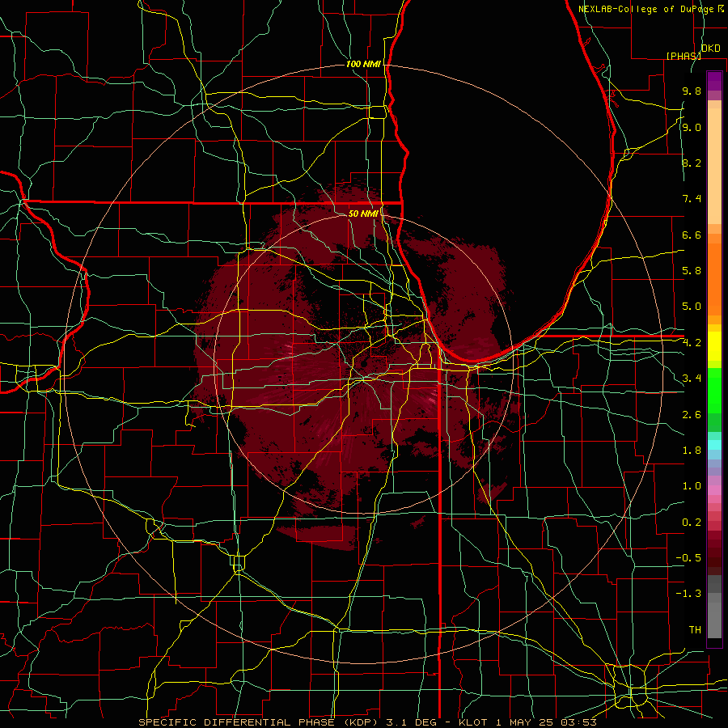Screen dimensions: 728x728
Task: Click the 1 MAY 25 03:53 timestamp
Action: click(546, 722)
